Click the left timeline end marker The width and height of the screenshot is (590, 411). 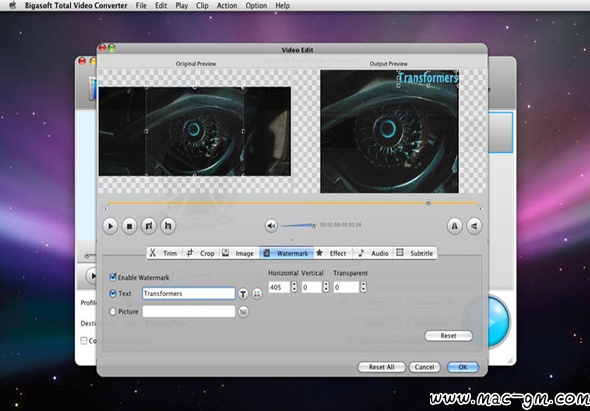[x=105, y=209]
